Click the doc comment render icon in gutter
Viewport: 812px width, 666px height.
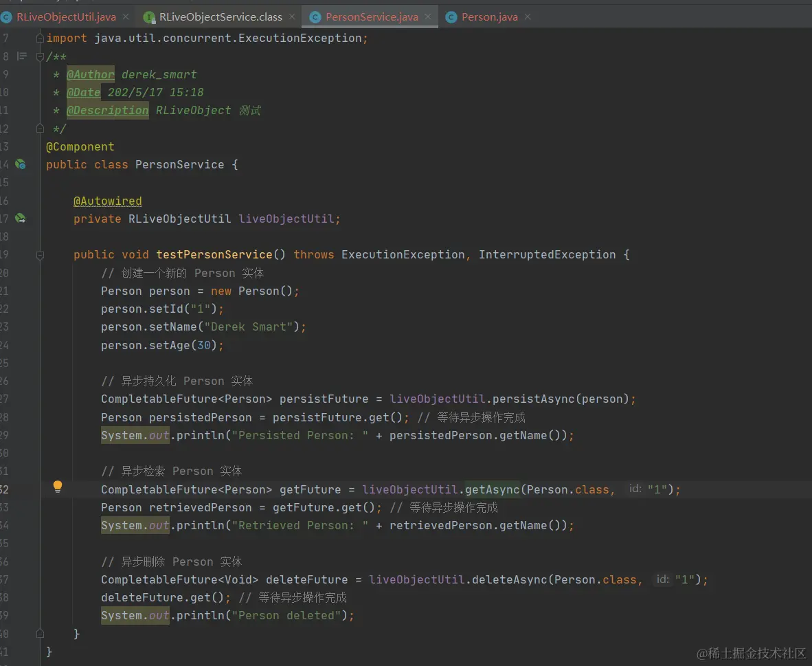22,56
